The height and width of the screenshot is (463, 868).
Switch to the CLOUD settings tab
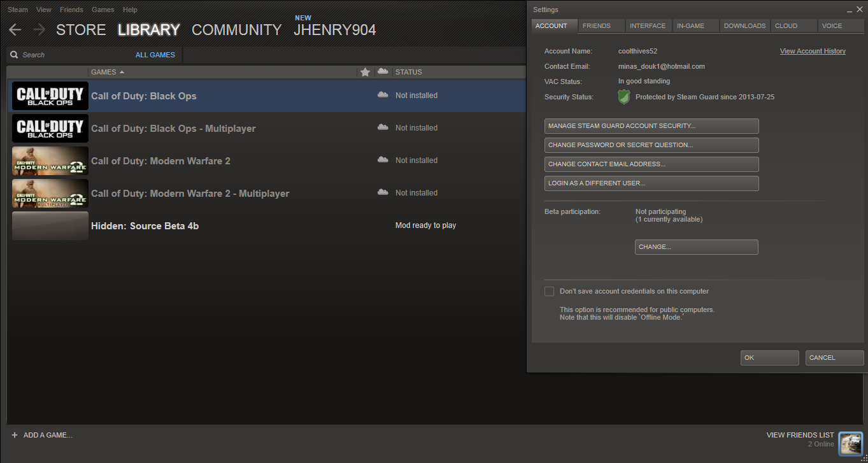[x=794, y=25]
